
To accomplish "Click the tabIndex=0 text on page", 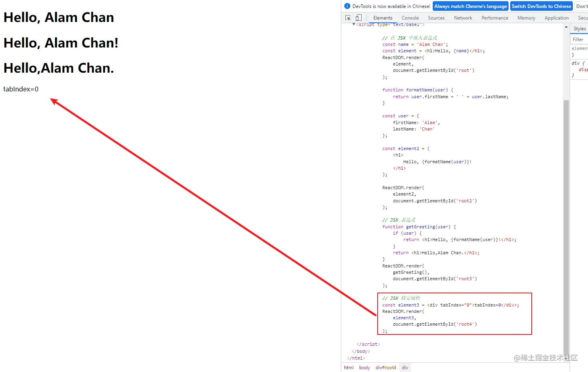I will [x=21, y=89].
